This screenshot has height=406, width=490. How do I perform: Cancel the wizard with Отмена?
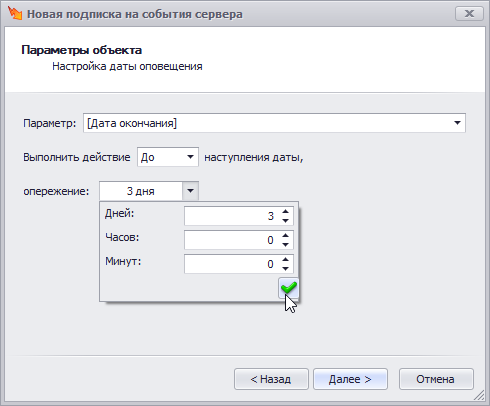436,379
